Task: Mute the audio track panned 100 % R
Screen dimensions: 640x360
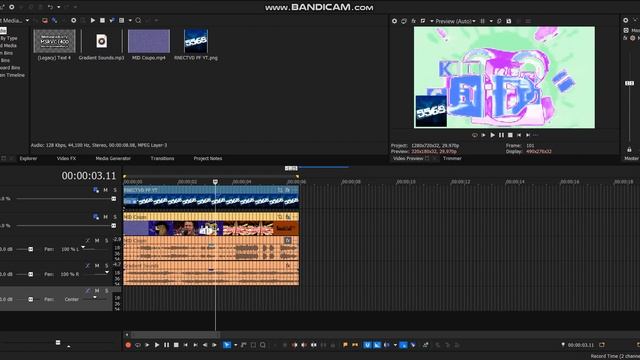Action: 97,266
